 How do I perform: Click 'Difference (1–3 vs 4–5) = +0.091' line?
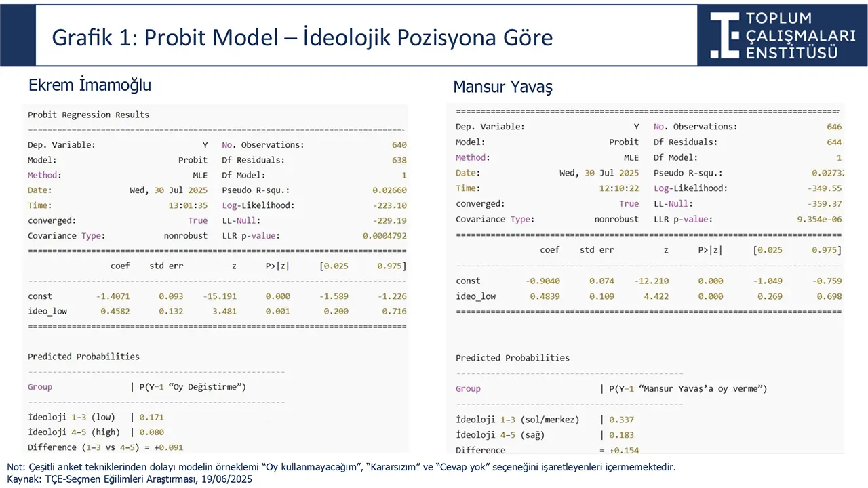[105, 447]
